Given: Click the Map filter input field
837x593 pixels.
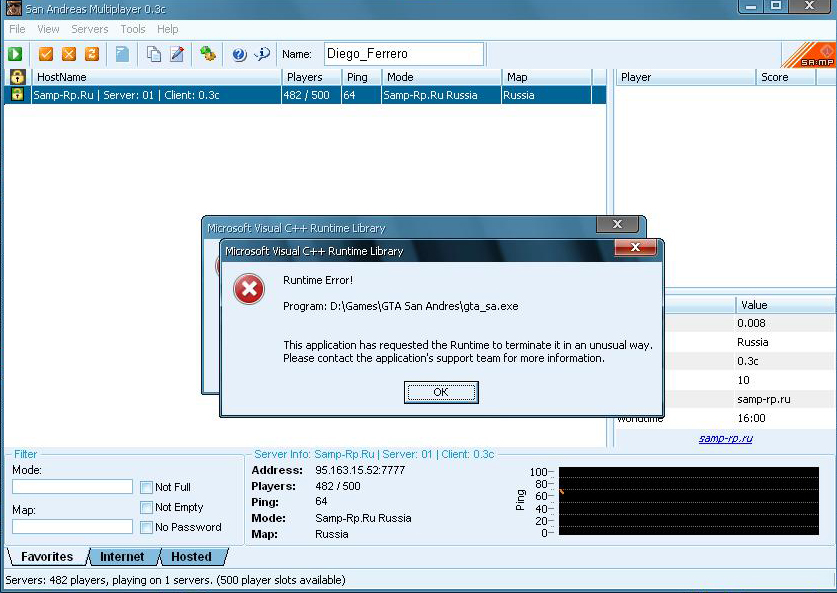Looking at the screenshot, I should tap(73, 527).
